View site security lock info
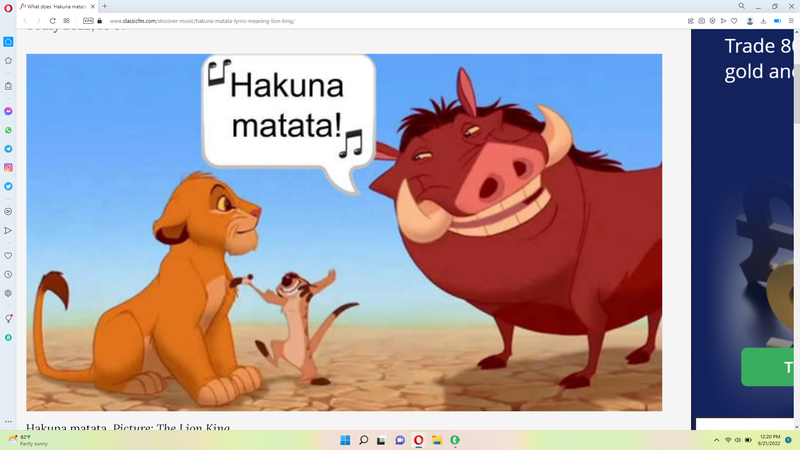800x450 pixels. (99, 21)
